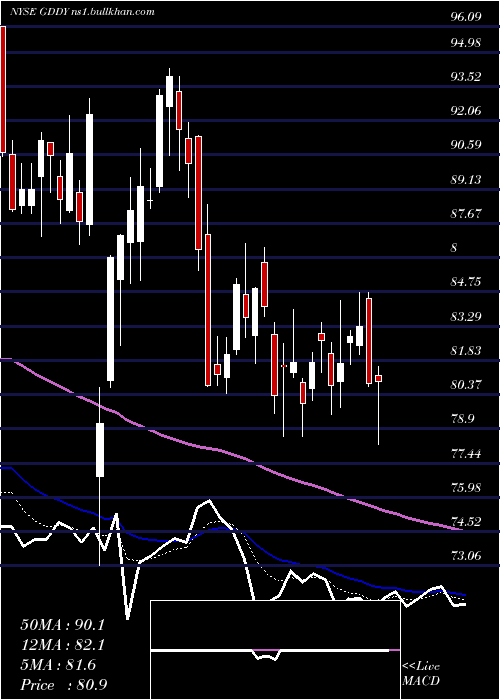Click the NYSE GDDY ns1.bullkhan.com title text
500x700 pixels.
(x=82, y=12)
